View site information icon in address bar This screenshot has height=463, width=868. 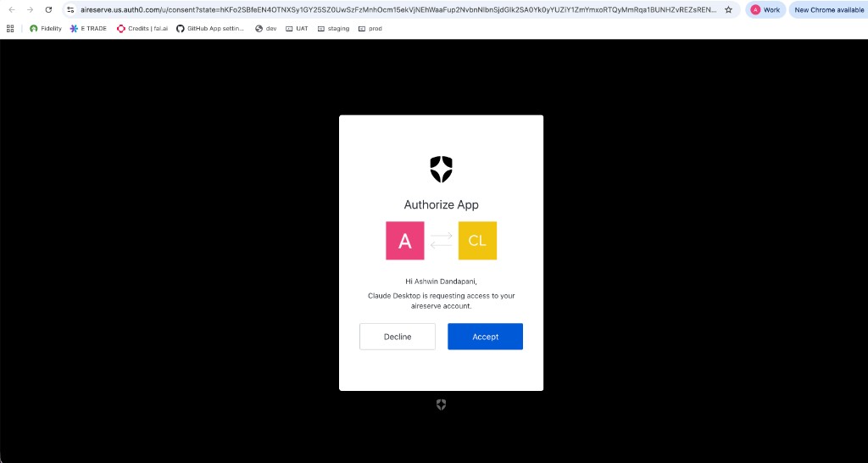[x=70, y=10]
